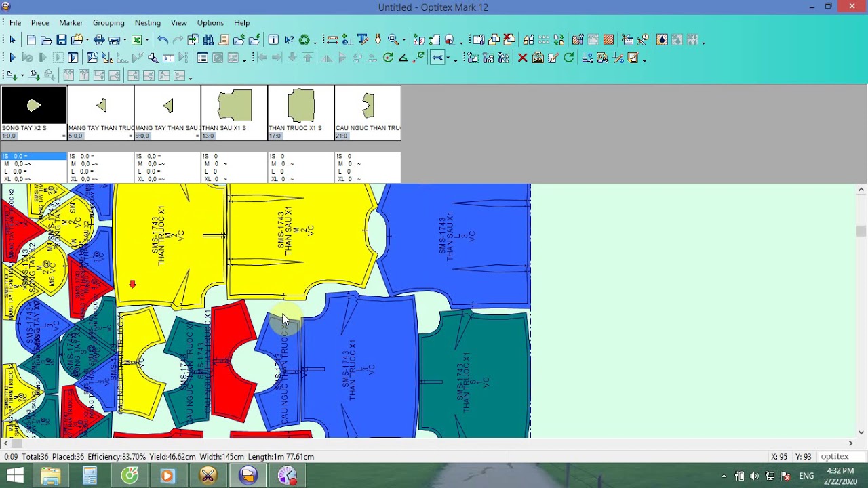
Task: Open the Windows Start button
Action: click(14, 476)
